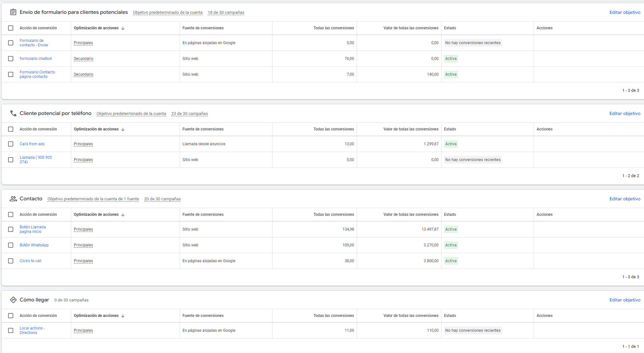The height and width of the screenshot is (353, 644).
Task: Click Editar objetivo for Contacto
Action: tap(625, 199)
